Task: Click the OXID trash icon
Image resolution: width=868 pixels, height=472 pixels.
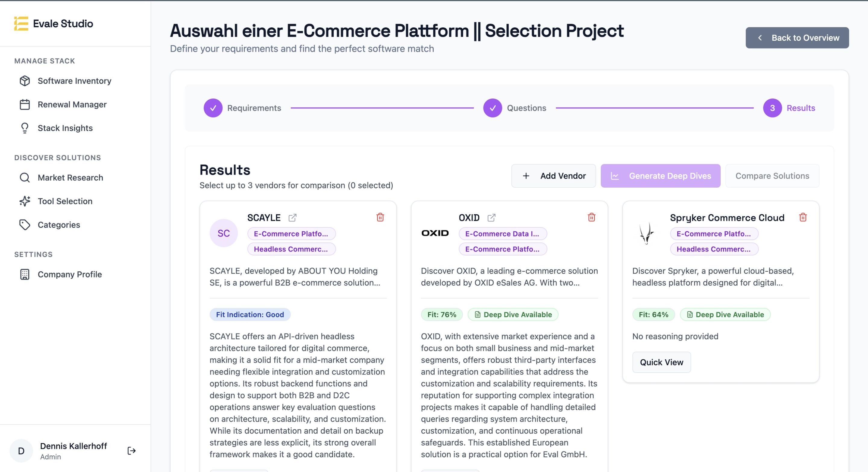Action: (x=591, y=217)
